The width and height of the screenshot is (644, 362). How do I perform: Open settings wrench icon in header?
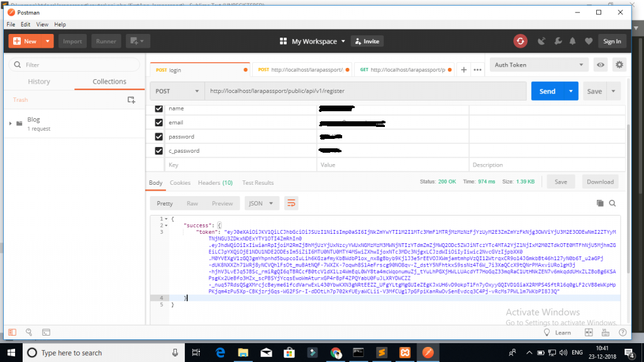coord(558,41)
